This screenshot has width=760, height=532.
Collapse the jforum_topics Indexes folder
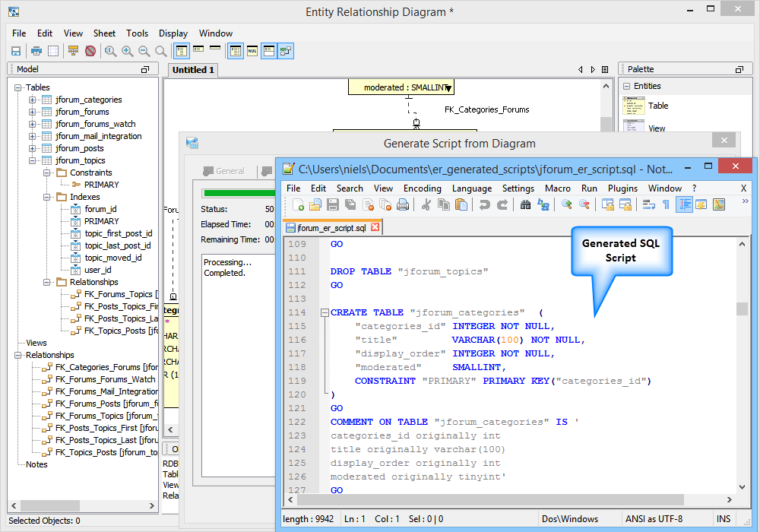point(46,197)
